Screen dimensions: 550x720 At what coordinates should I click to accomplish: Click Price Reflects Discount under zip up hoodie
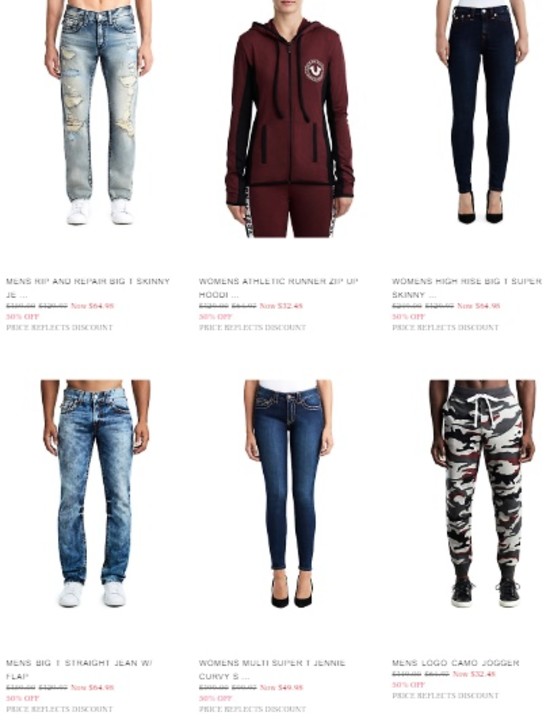click(x=252, y=327)
